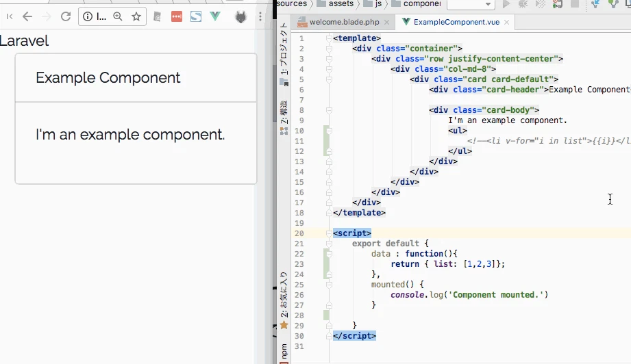
Task: Open the Project tool window tab
Action: (x=284, y=54)
